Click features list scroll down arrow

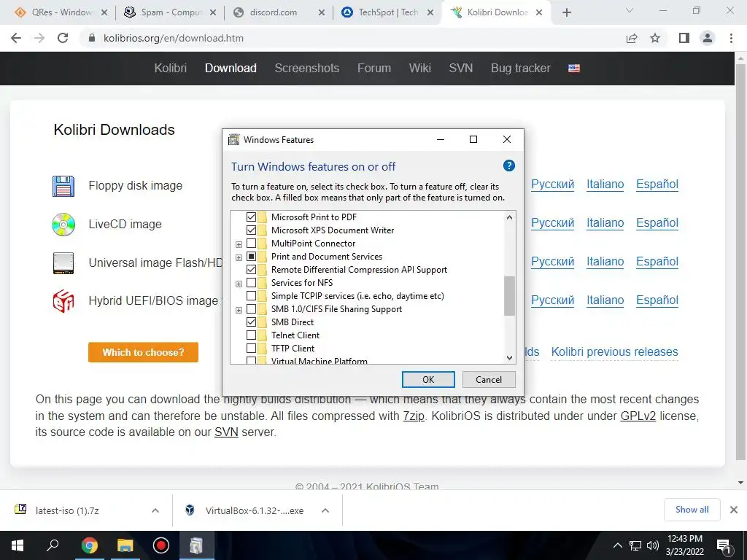pos(509,357)
